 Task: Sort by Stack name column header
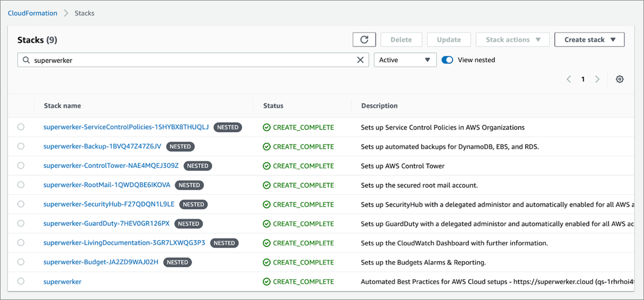[62, 105]
